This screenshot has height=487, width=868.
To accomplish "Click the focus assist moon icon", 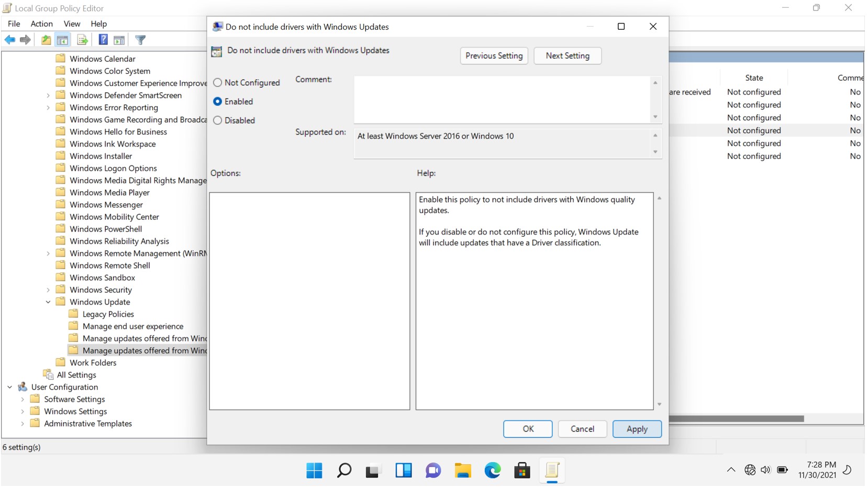I will tap(848, 470).
